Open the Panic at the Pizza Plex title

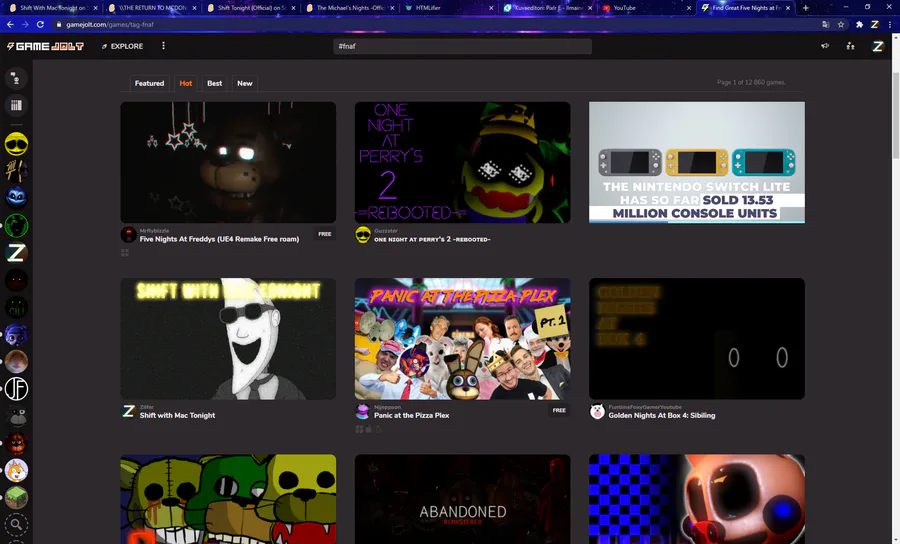click(x=412, y=415)
